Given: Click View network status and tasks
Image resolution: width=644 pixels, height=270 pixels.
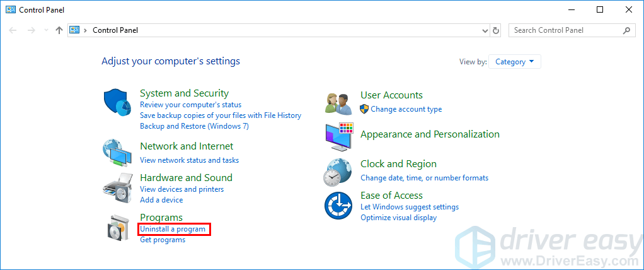Looking at the screenshot, I should (189, 160).
